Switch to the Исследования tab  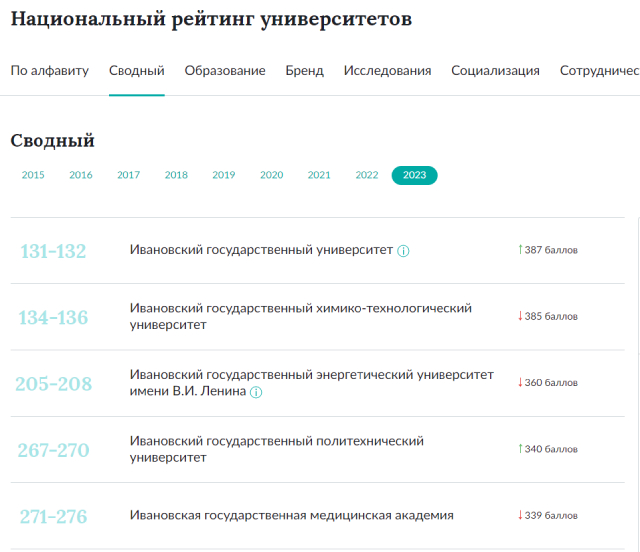(387, 71)
